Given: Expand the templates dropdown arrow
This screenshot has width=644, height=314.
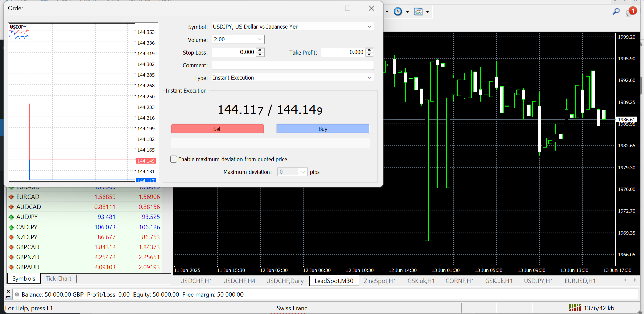Looking at the screenshot, I should [x=427, y=12].
